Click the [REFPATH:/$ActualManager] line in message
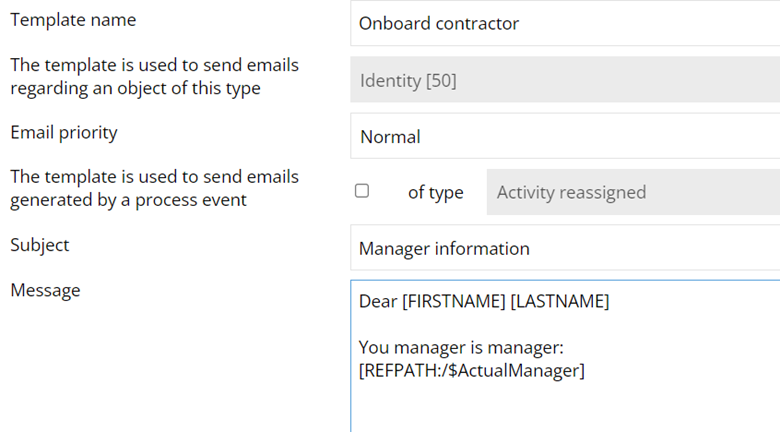Viewport: 780px width, 432px height. pos(472,370)
